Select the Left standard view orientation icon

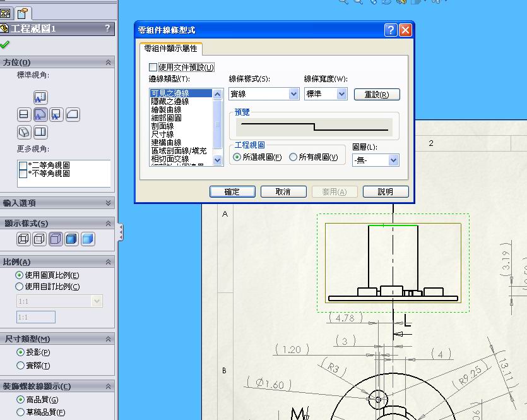[x=24, y=115]
